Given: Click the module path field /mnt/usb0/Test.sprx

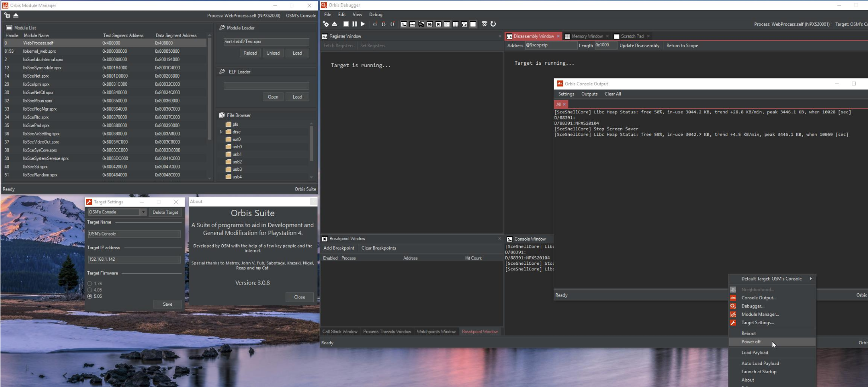Looking at the screenshot, I should click(x=266, y=42).
